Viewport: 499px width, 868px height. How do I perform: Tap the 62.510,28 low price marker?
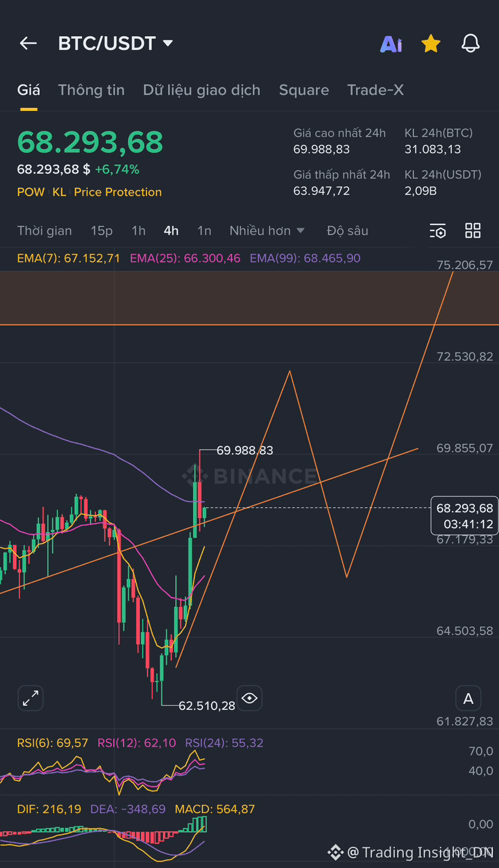click(x=207, y=705)
